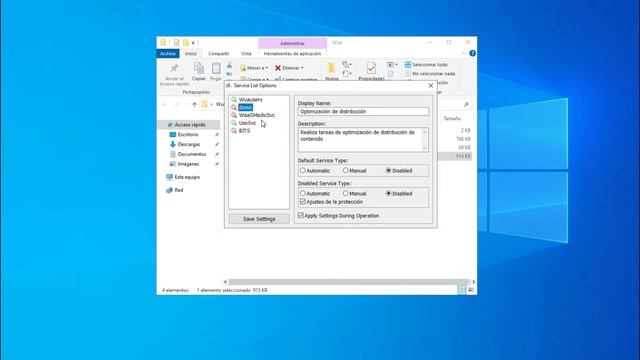This screenshot has height=360, width=640.
Task: Switch to details view icon in status bar
Action: point(461,289)
